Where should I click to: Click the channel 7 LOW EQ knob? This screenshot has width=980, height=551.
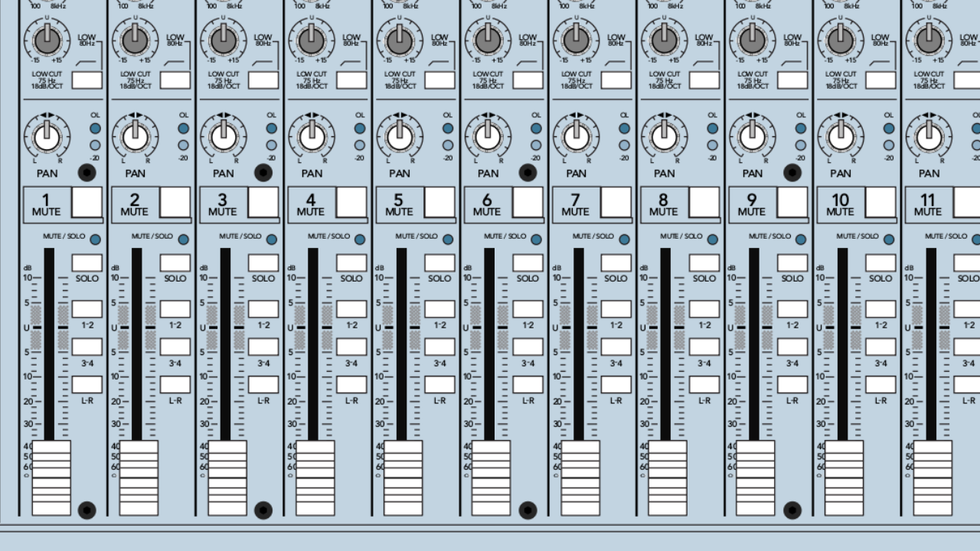pyautogui.click(x=576, y=37)
